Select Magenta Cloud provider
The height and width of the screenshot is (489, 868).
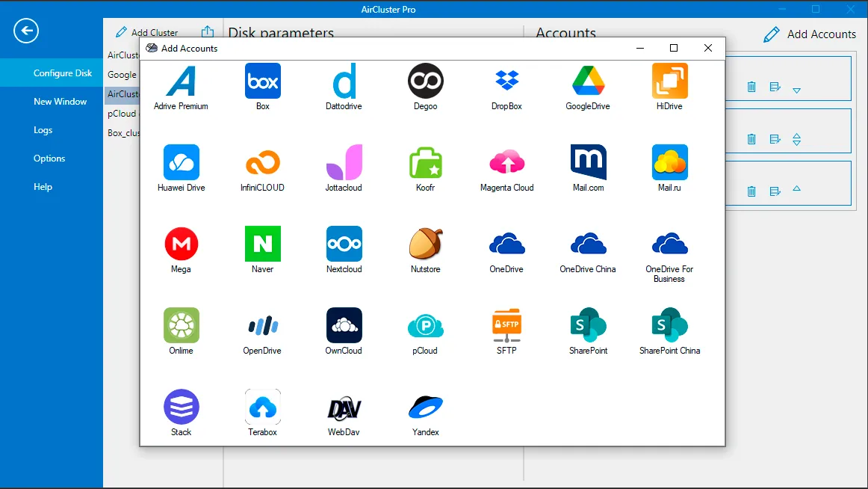[x=506, y=163]
